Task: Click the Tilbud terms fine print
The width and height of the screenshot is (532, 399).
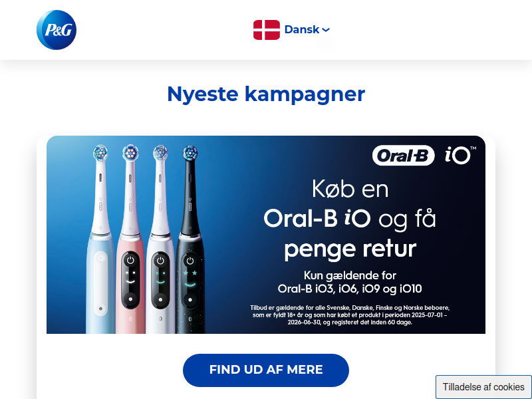Action: pos(350,315)
